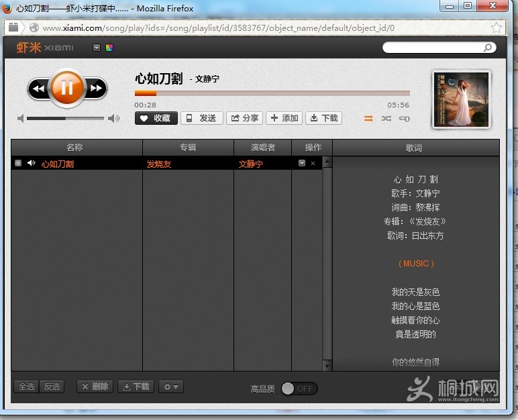The width and height of the screenshot is (518, 420).
Task: Open the dropdown arrow next to the xiami logo
Action: coord(97,48)
